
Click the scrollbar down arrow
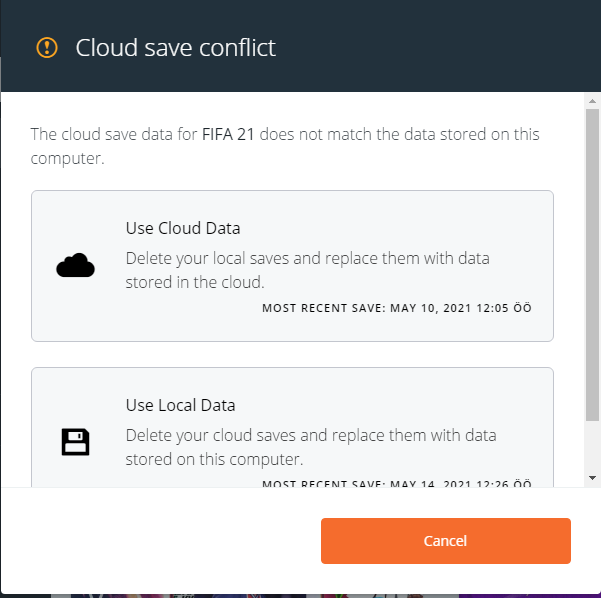tap(592, 479)
